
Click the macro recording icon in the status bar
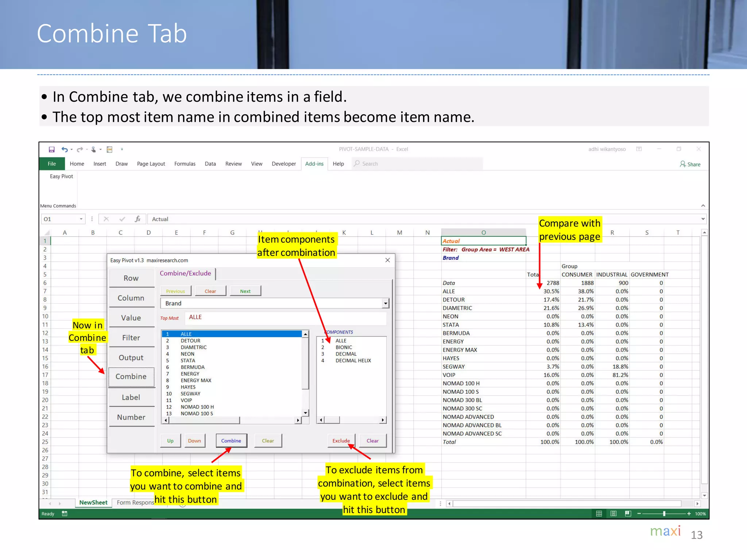tap(65, 514)
